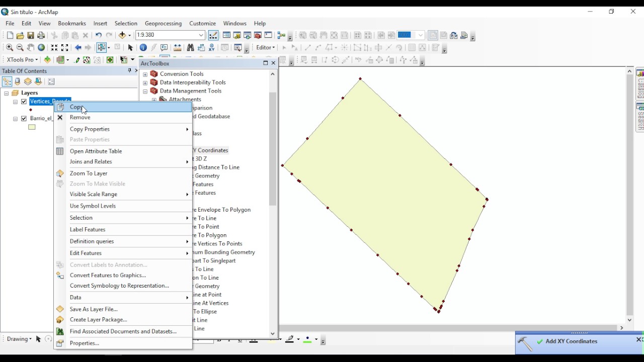The height and width of the screenshot is (362, 644).
Task: Save the map with the floppy icon
Action: point(31,36)
